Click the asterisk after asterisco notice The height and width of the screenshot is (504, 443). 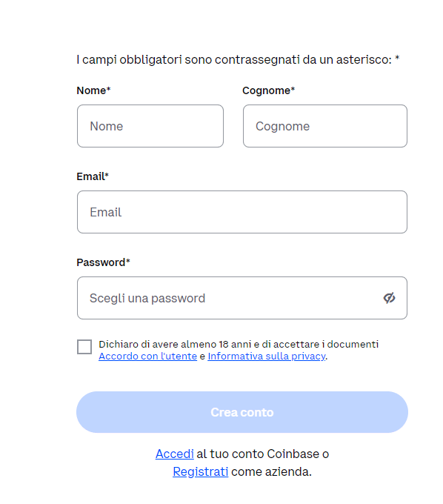(x=397, y=58)
